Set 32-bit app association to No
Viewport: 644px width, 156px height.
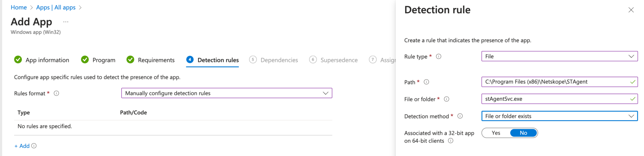point(523,133)
